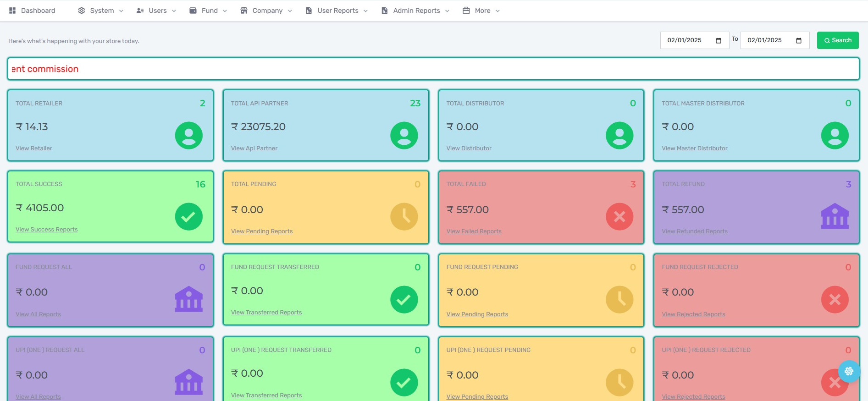Open the Fund menu

pos(208,11)
